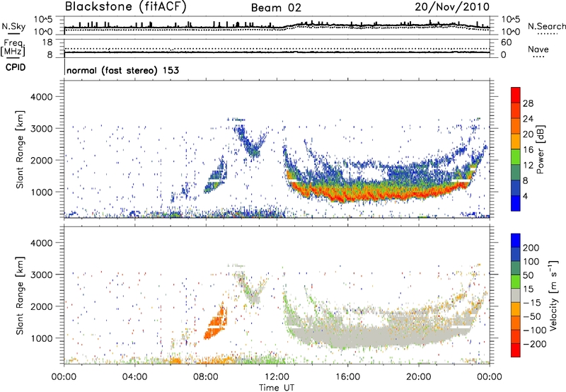Click the 'Nave' legend label
The height and width of the screenshot is (392, 566).
(538, 49)
